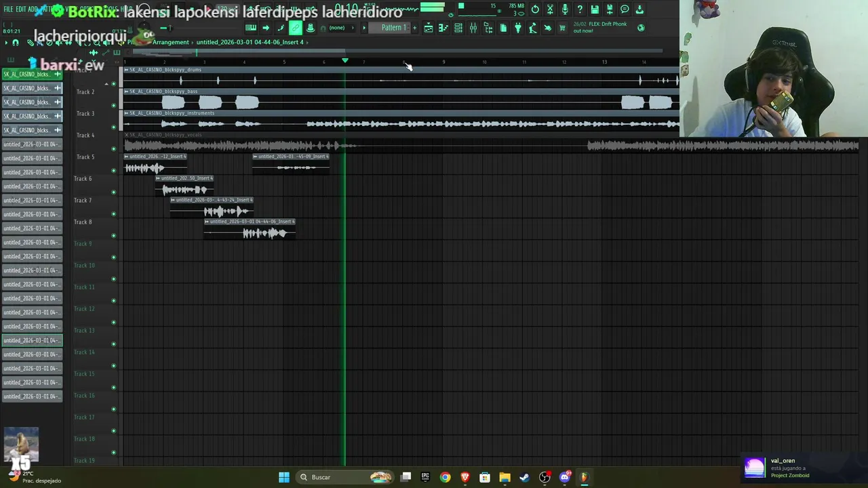Open the chat bubble info icon
Screen dimensions: 868x488
click(x=625, y=9)
